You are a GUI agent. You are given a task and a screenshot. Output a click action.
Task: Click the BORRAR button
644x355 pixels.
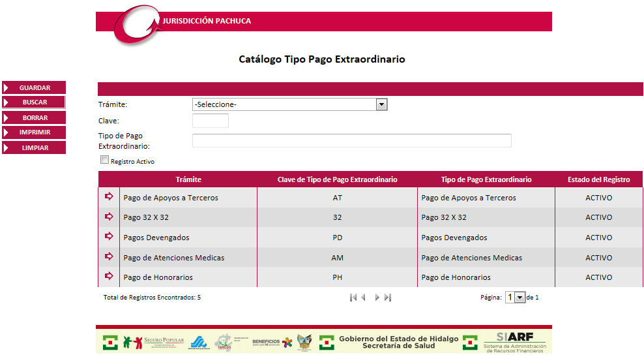click(x=34, y=117)
